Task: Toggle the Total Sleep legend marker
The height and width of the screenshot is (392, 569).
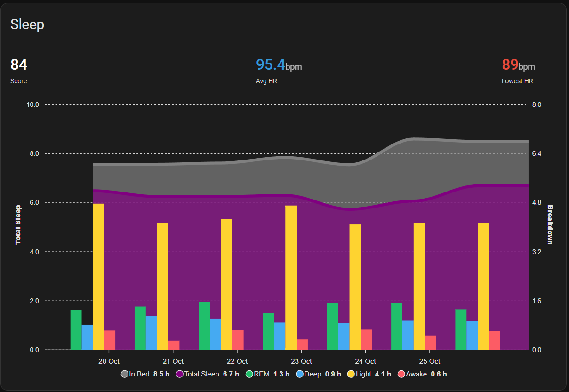Action: [x=180, y=375]
